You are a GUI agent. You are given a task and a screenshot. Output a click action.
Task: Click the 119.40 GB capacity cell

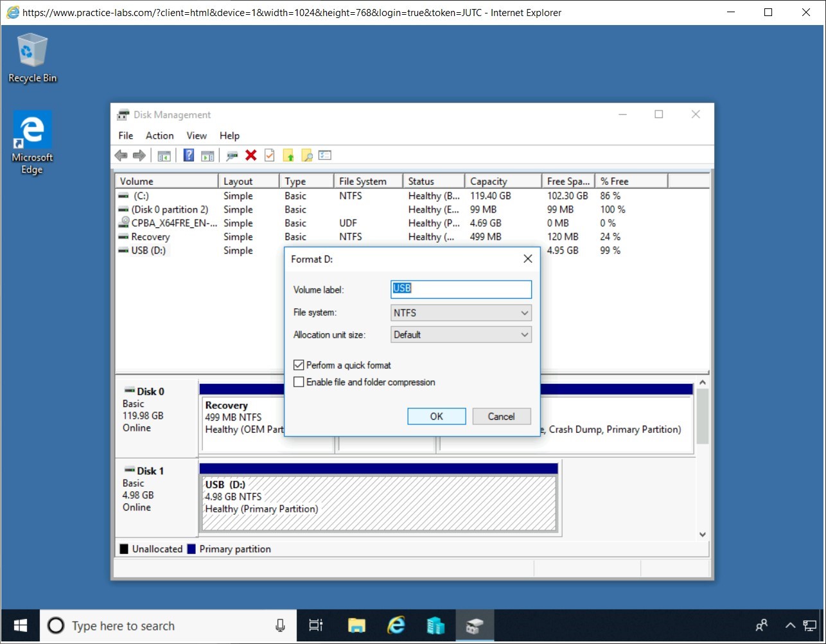click(491, 196)
